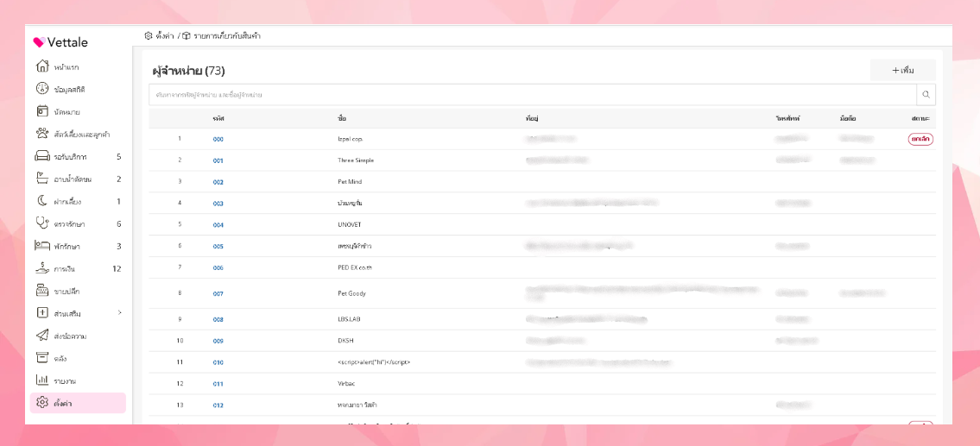Image resolution: width=980 pixels, height=446 pixels.
Task: Open the bed icon for พักรักษา inpatient
Action: 41,246
